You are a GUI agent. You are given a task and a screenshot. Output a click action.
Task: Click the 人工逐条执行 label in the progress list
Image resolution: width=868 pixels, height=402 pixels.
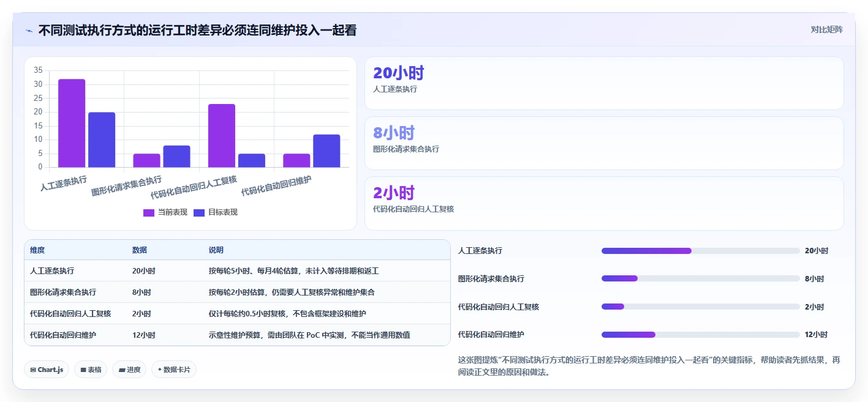480,251
